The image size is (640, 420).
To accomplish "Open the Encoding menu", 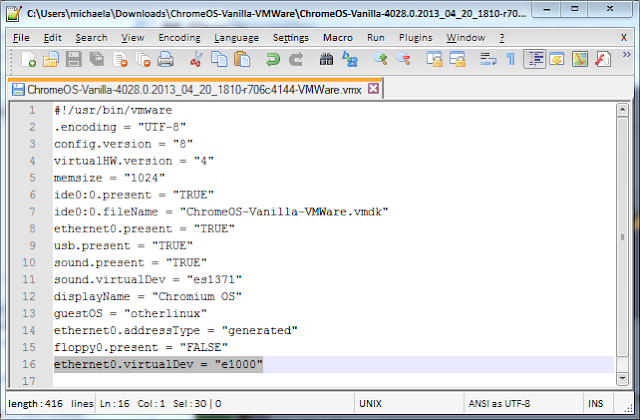I will click(180, 38).
